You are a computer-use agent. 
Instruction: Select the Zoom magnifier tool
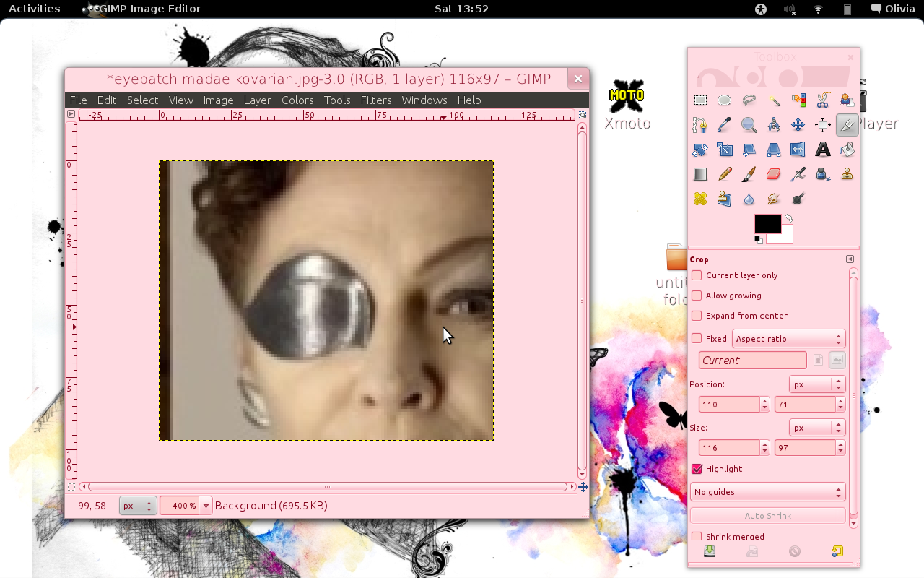pos(749,125)
